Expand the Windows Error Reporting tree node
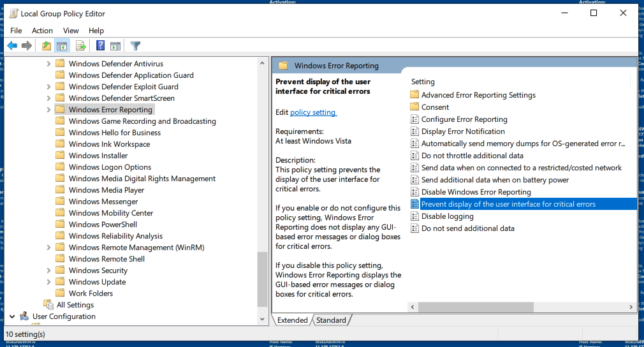The image size is (644, 347). (x=48, y=110)
